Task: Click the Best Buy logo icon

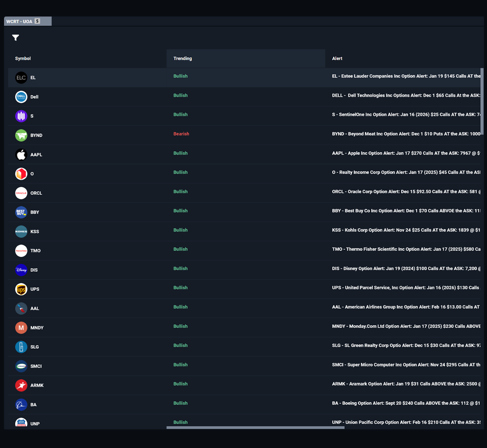Action: (21, 212)
